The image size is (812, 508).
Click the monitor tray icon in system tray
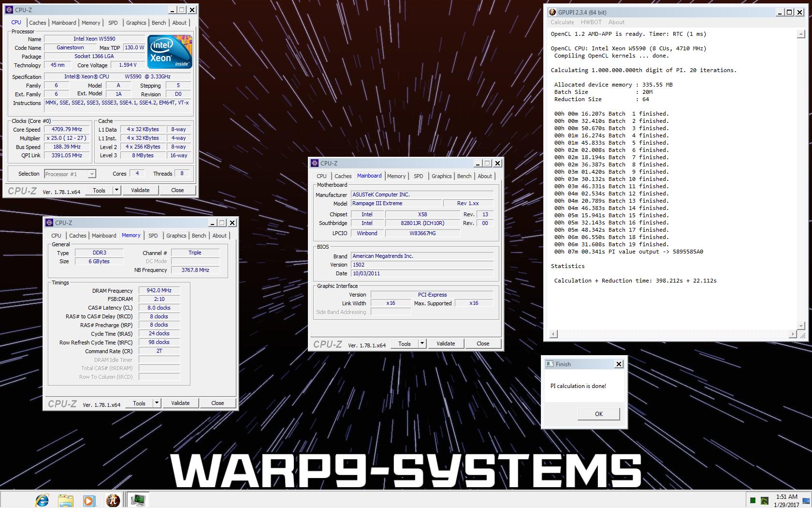coord(765,500)
